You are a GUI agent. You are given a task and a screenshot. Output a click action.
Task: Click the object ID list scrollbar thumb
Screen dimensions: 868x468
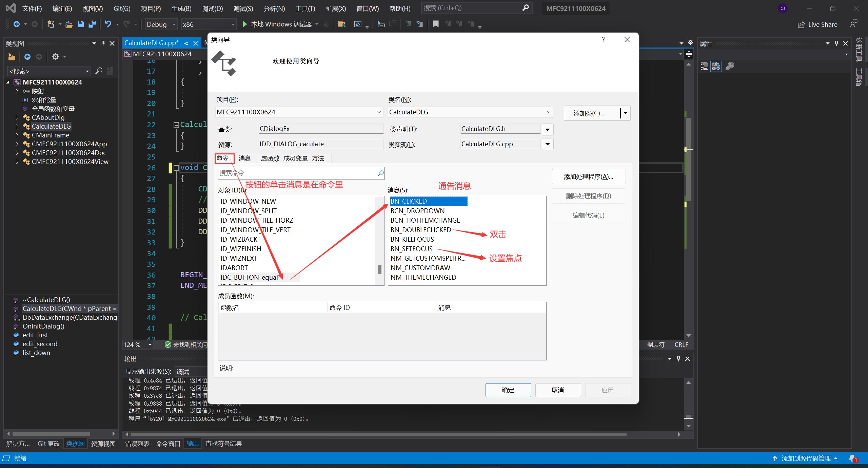point(379,269)
